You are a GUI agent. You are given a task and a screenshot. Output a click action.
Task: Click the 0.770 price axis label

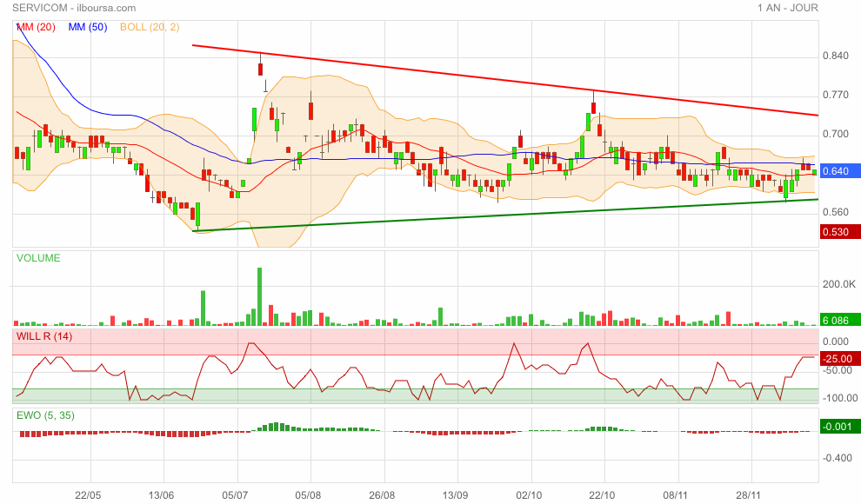coord(835,95)
